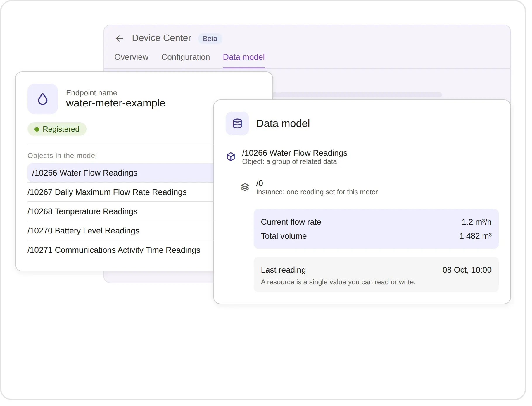The image size is (532, 406).
Task: Click the Device Center title
Action: (x=161, y=38)
